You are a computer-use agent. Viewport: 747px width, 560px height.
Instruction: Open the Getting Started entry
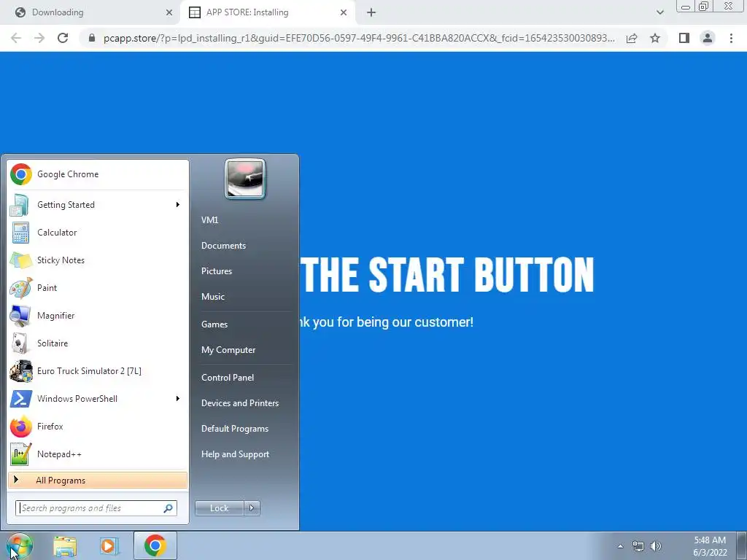tap(98, 205)
